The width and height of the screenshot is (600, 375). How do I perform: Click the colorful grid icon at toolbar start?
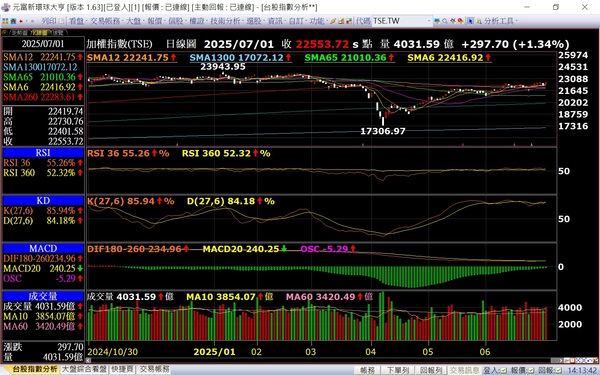point(5,21)
